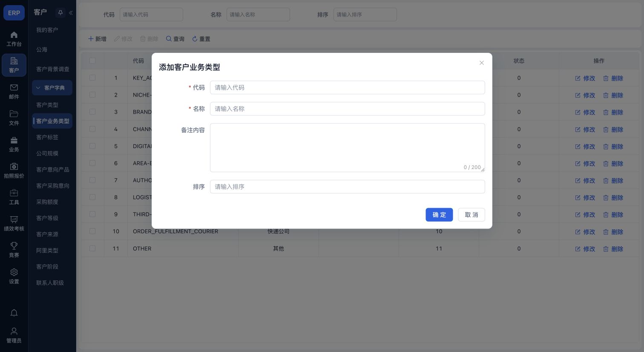Tick the checkbox for row 10

pyautogui.click(x=92, y=231)
